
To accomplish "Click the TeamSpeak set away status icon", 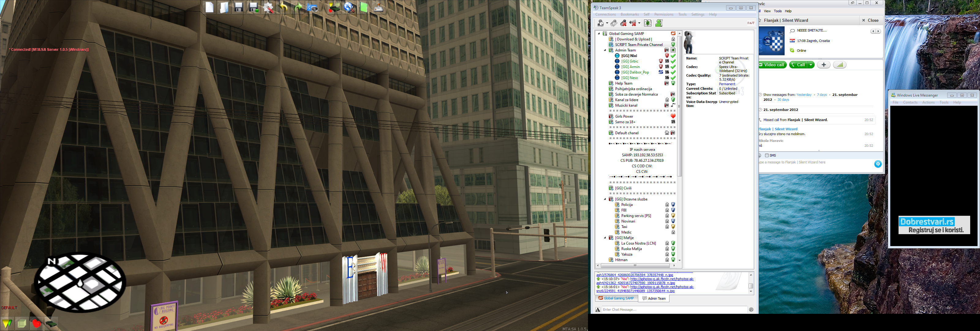I will pos(601,23).
